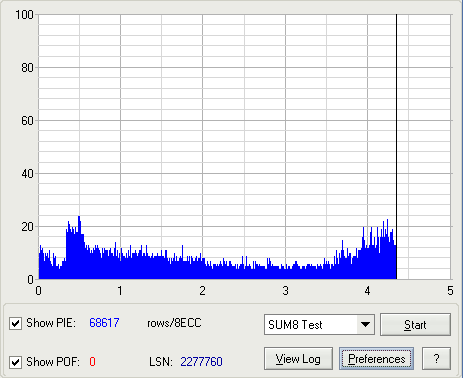Click the Show PIE label text
This screenshot has height=378, width=463.
coord(51,323)
